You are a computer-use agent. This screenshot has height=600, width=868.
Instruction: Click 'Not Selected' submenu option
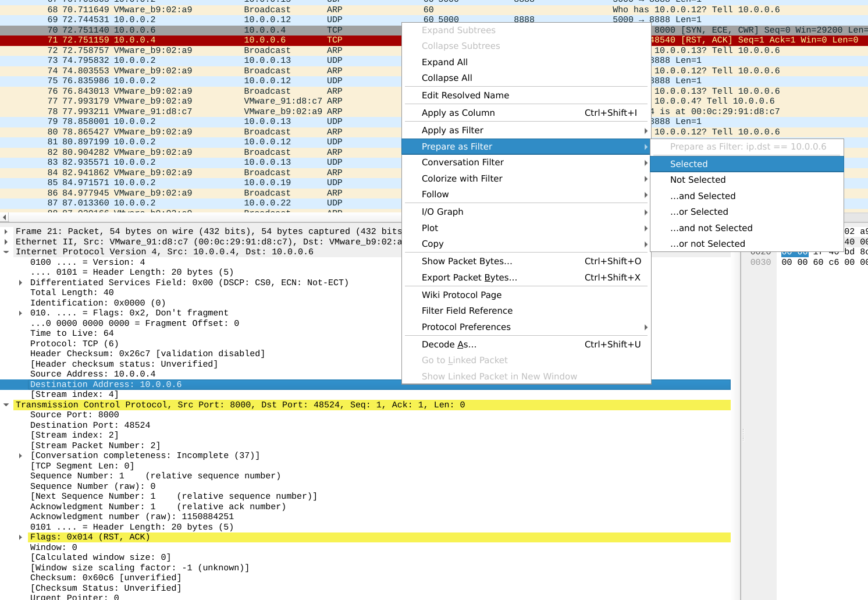click(698, 180)
